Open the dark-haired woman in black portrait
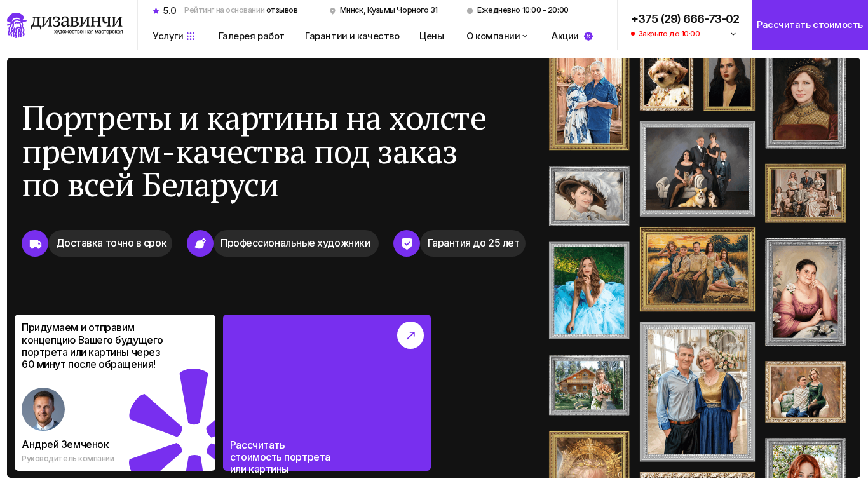 pos(729,85)
